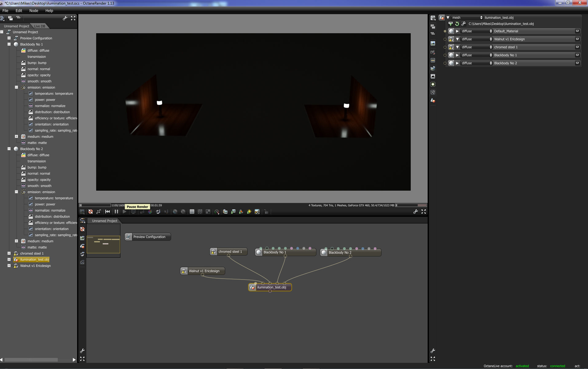Click the outliner horizontal scrollbar

coord(31,359)
